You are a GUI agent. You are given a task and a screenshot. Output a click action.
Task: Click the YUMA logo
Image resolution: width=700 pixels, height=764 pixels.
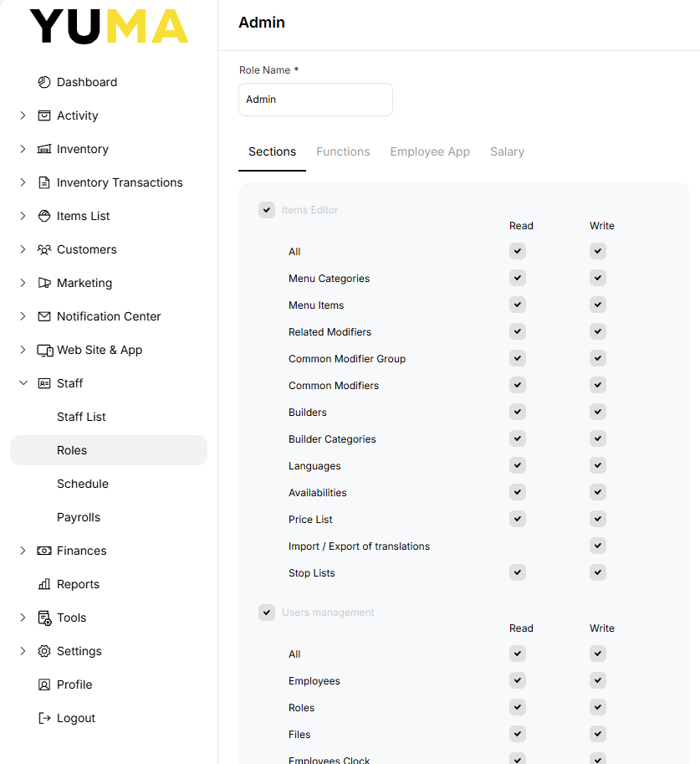tap(109, 26)
